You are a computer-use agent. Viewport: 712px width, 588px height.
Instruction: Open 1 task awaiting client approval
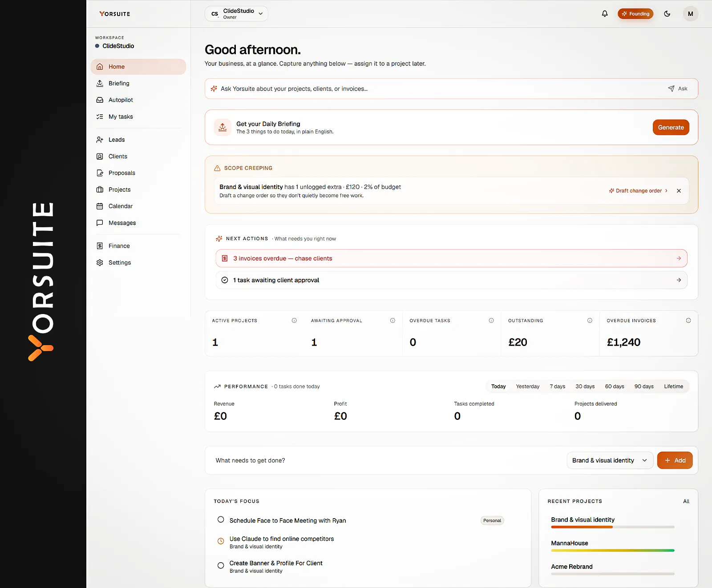click(452, 280)
